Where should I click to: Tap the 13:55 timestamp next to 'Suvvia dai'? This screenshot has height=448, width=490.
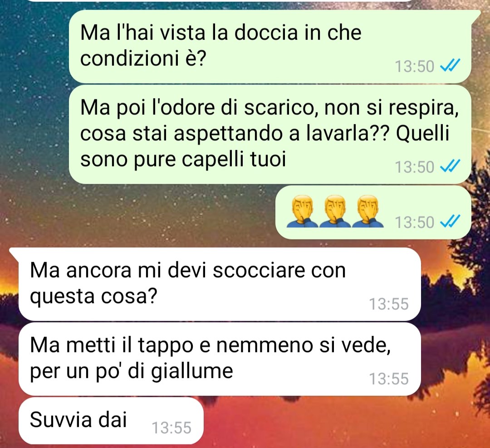pyautogui.click(x=171, y=428)
